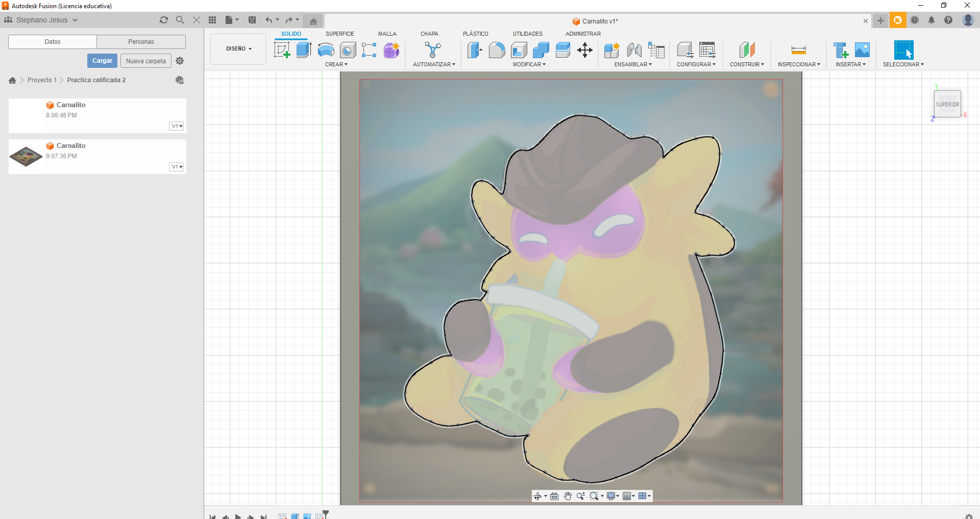This screenshot has width=980, height=519.
Task: Open data panel settings gear
Action: click(180, 61)
